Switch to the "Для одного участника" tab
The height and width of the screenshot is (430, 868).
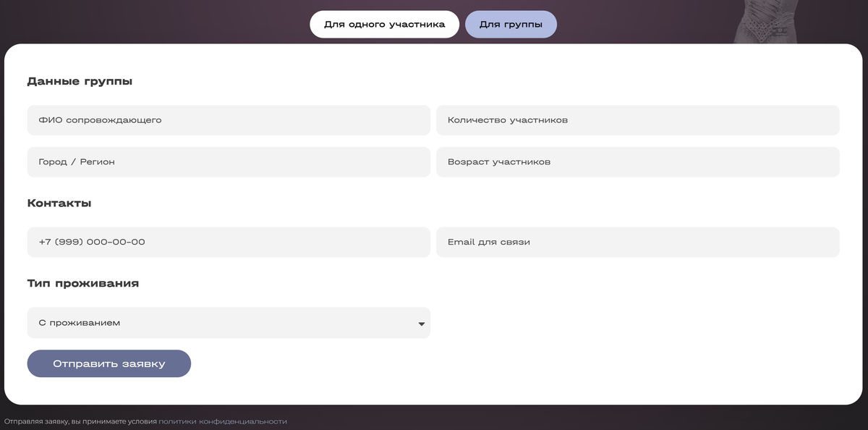(384, 24)
